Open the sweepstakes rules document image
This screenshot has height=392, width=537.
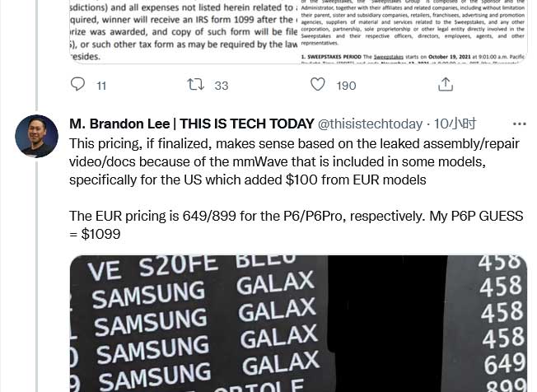(298, 32)
